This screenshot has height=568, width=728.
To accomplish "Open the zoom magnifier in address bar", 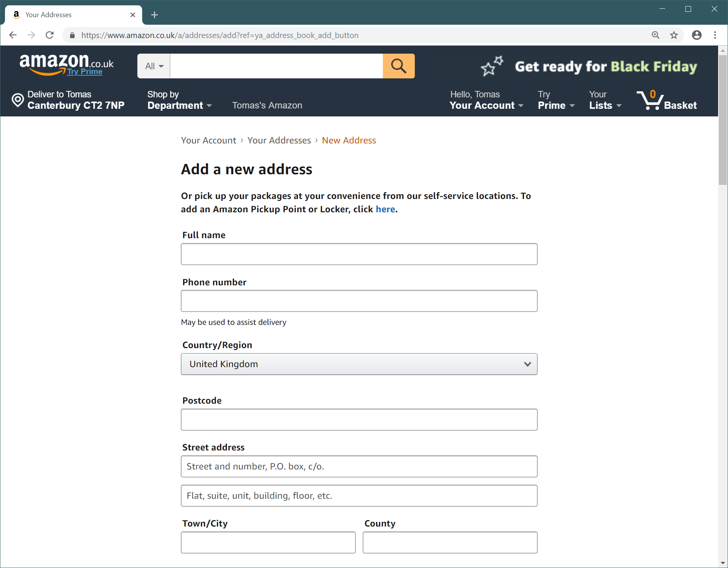I will pos(655,35).
